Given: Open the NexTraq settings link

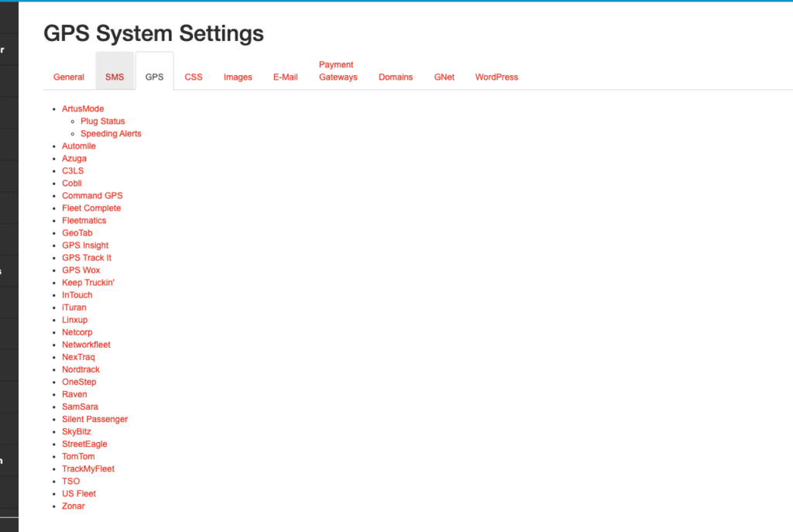Looking at the screenshot, I should [78, 357].
